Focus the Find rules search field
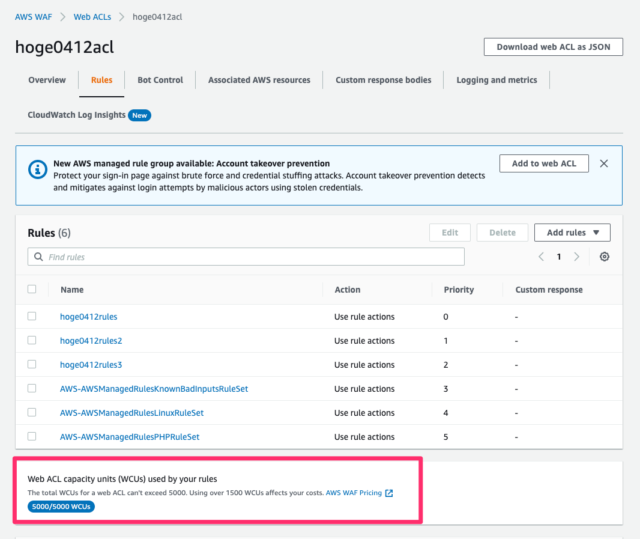Viewport: 640px width, 539px height. click(x=246, y=257)
